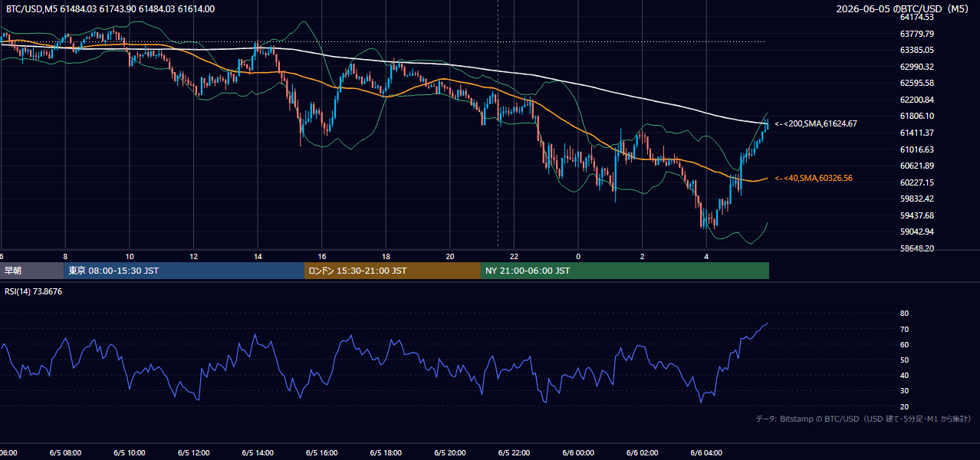
Task: Click the 200 SMA label 61624.67
Action: point(816,123)
